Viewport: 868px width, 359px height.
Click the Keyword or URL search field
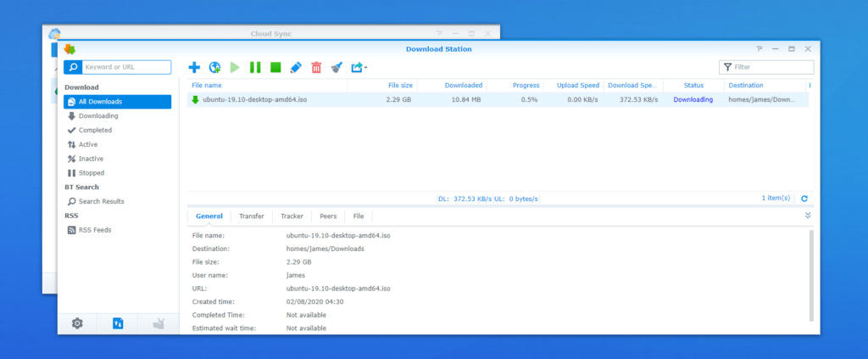coord(125,67)
